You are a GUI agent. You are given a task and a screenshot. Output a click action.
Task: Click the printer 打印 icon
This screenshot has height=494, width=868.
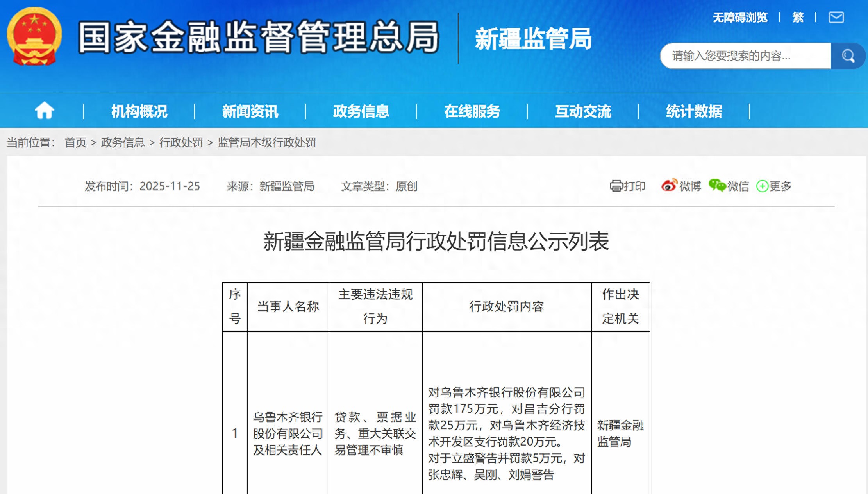tap(616, 186)
